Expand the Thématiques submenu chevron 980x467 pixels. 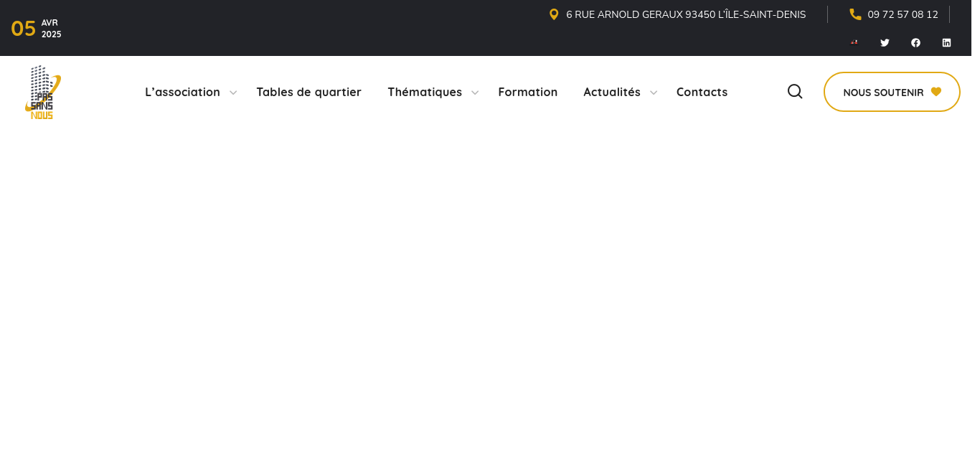pyautogui.click(x=474, y=93)
